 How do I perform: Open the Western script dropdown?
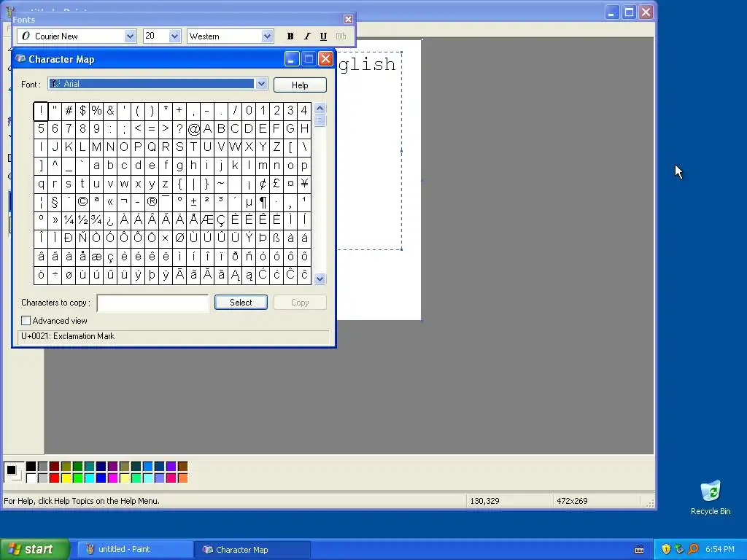tap(267, 36)
